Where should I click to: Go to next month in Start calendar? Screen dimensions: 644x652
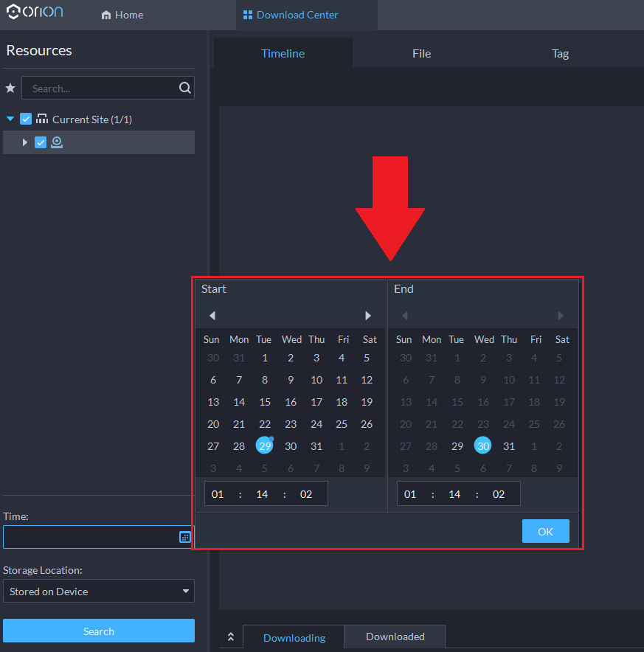(x=368, y=316)
